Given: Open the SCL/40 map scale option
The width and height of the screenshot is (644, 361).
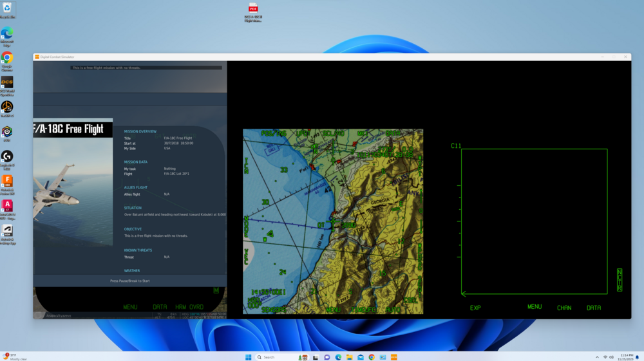Looking at the screenshot, I should coord(334,133).
